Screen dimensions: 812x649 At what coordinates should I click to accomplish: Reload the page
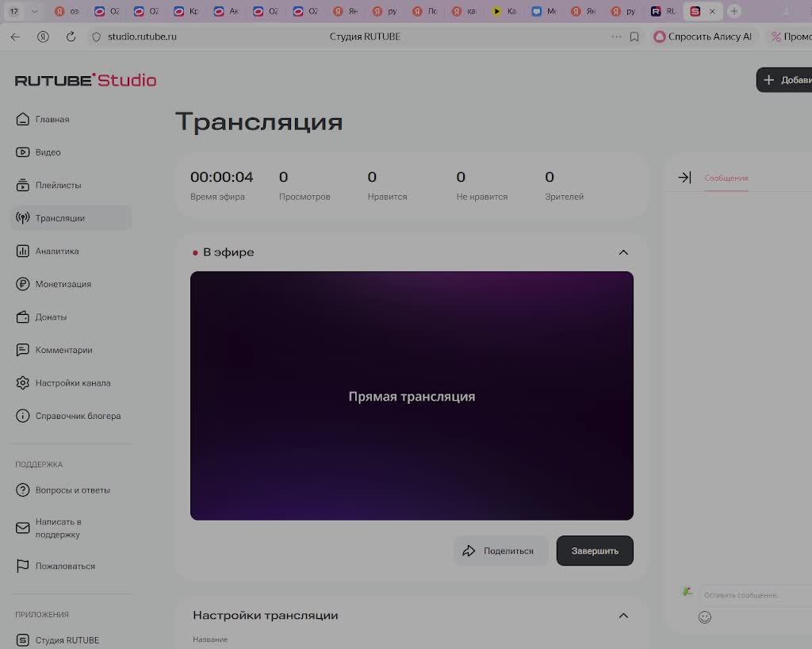(x=71, y=36)
